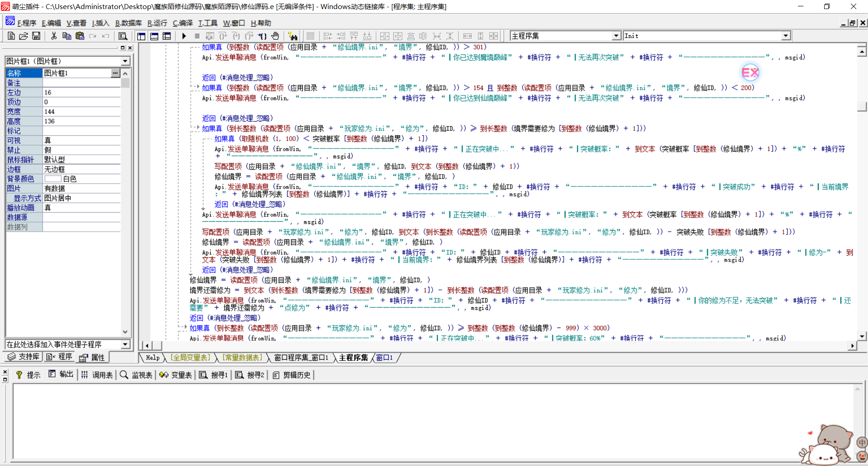The image size is (868, 466).
Task: Save the source with the floppy disk icon
Action: point(36,36)
